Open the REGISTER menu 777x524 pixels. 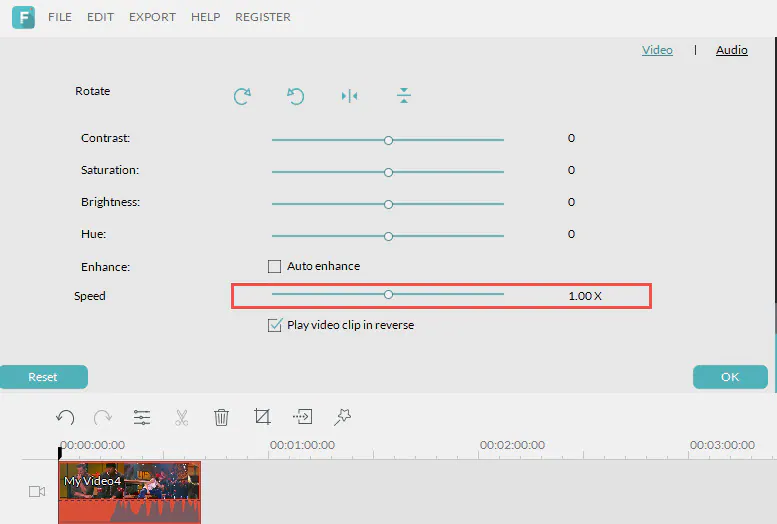[x=263, y=17]
